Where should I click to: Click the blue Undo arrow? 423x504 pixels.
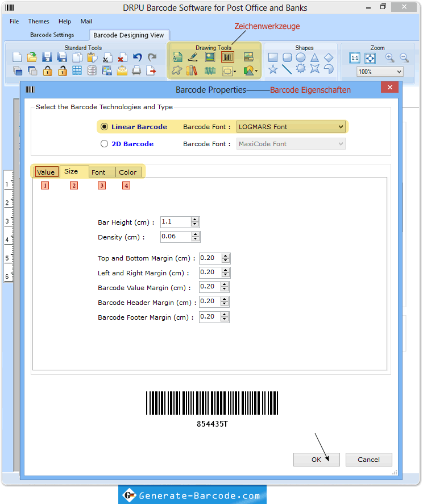[x=137, y=57]
